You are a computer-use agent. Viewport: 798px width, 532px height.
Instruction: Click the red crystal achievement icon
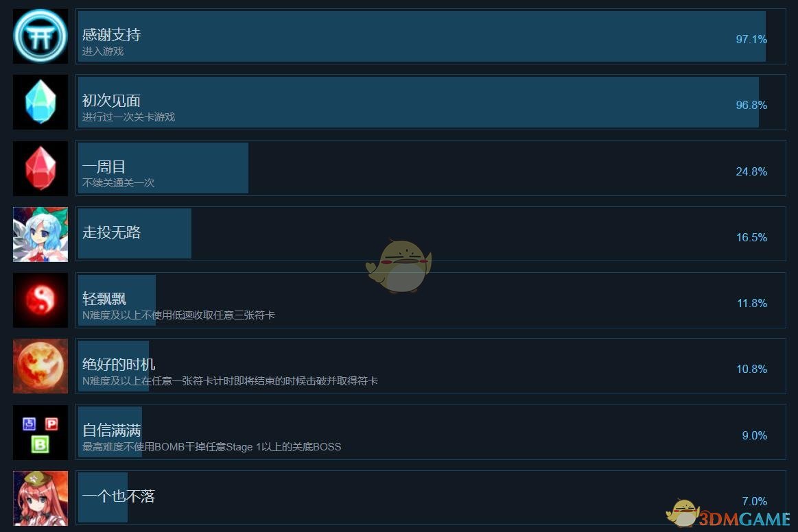40,169
